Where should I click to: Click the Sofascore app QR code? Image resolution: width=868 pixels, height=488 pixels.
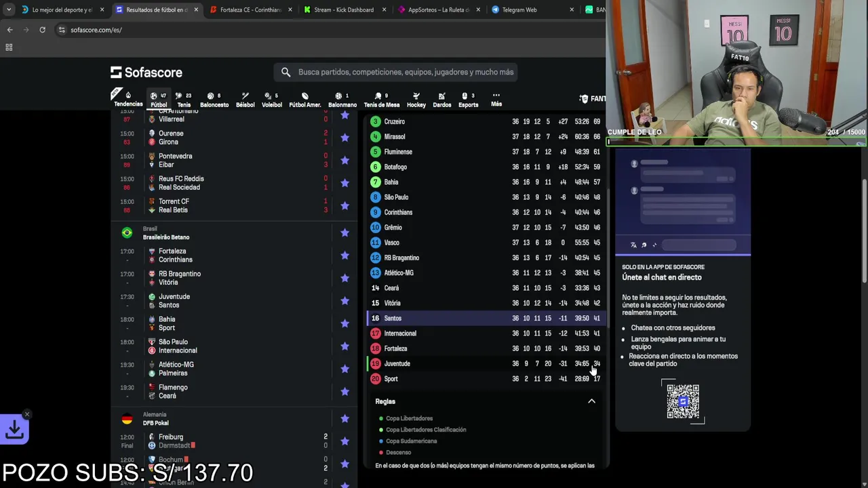pyautogui.click(x=683, y=401)
